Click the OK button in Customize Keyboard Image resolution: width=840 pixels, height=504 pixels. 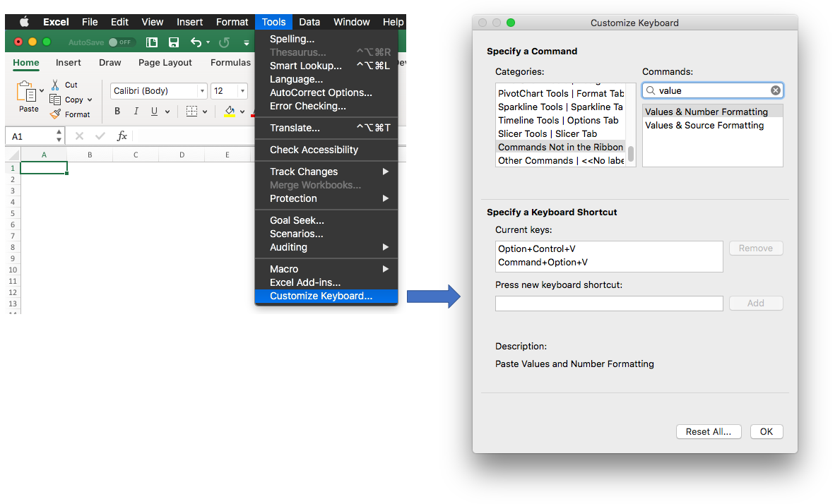[766, 432]
